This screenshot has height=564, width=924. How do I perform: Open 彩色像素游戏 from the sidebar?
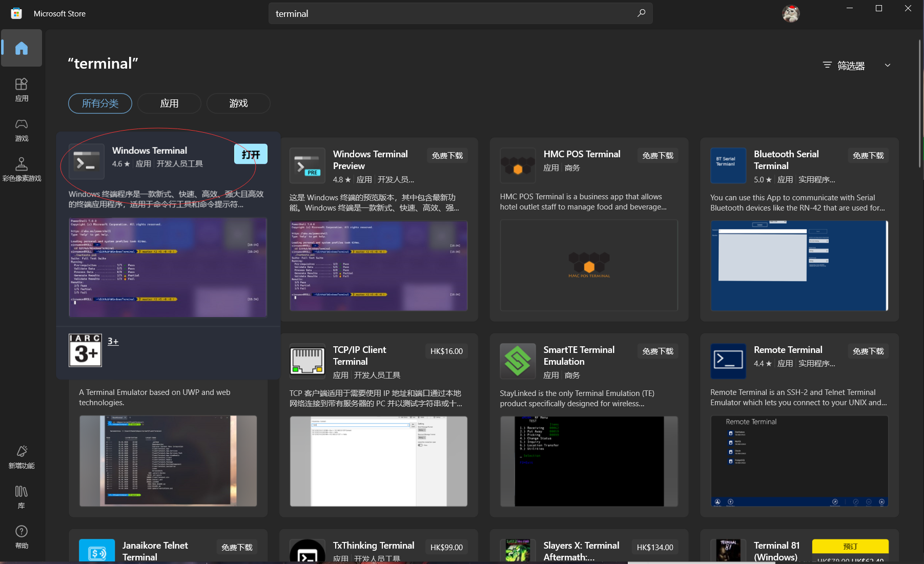[x=22, y=169]
